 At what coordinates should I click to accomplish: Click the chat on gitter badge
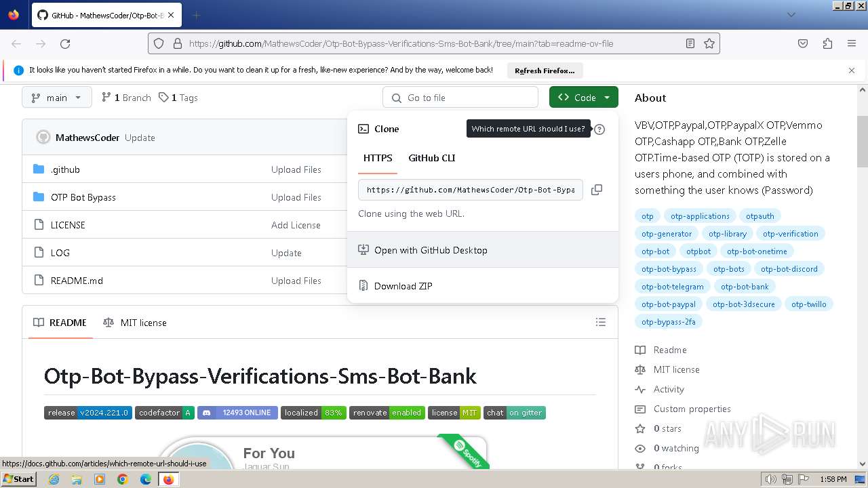pyautogui.click(x=515, y=413)
